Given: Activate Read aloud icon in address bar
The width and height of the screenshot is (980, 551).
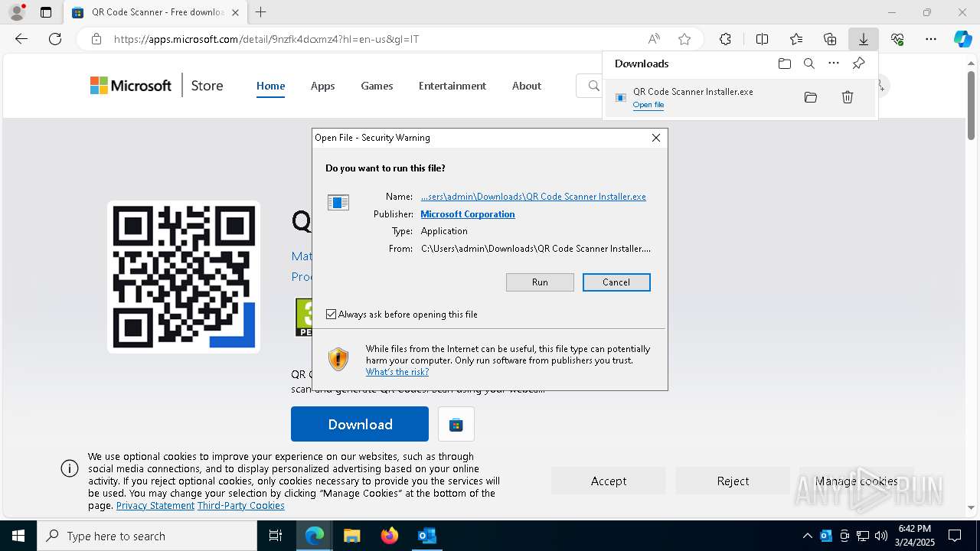Looking at the screenshot, I should pyautogui.click(x=654, y=39).
